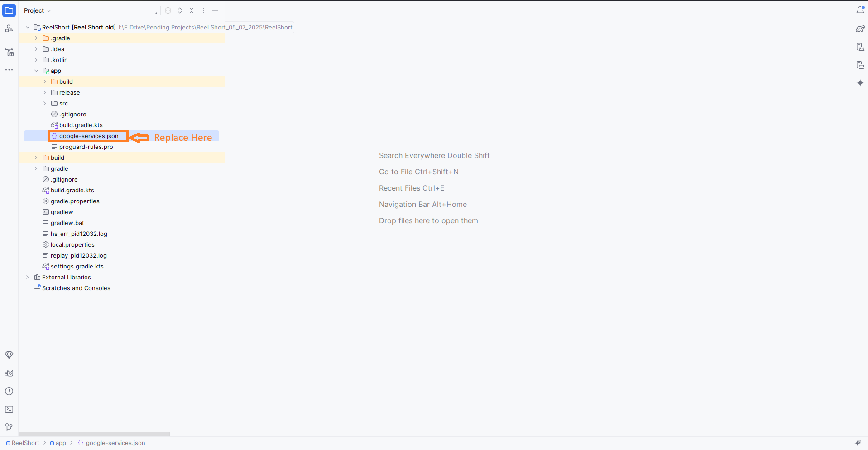Image resolution: width=868 pixels, height=450 pixels.
Task: Show more tool windows ellipsis
Action: click(9, 70)
